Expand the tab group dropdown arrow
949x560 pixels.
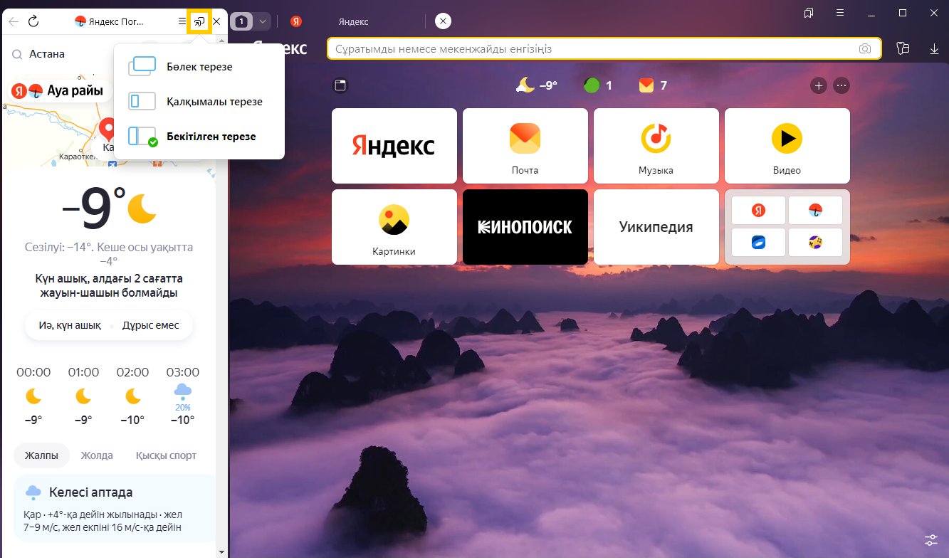coord(263,22)
